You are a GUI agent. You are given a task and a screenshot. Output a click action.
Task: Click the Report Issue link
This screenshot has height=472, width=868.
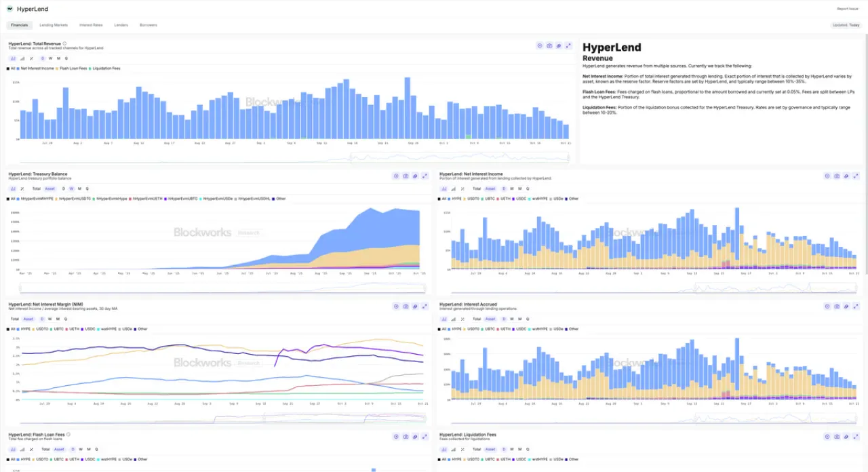pyautogui.click(x=848, y=9)
